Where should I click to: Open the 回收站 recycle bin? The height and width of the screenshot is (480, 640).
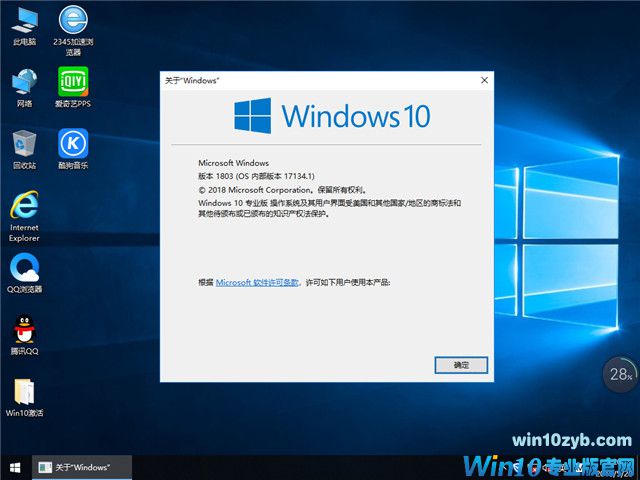point(24,149)
